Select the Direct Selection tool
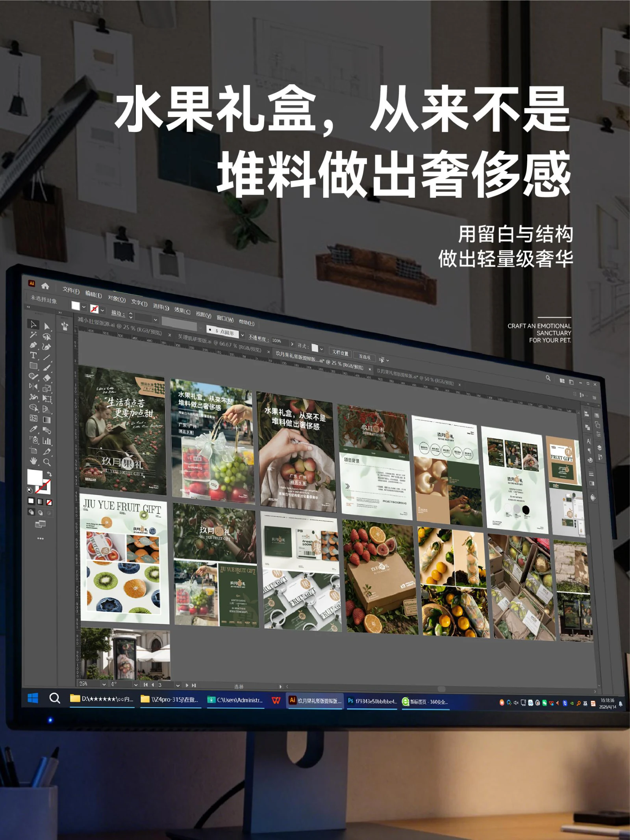Viewport: 630px width, 840px height. 47,326
